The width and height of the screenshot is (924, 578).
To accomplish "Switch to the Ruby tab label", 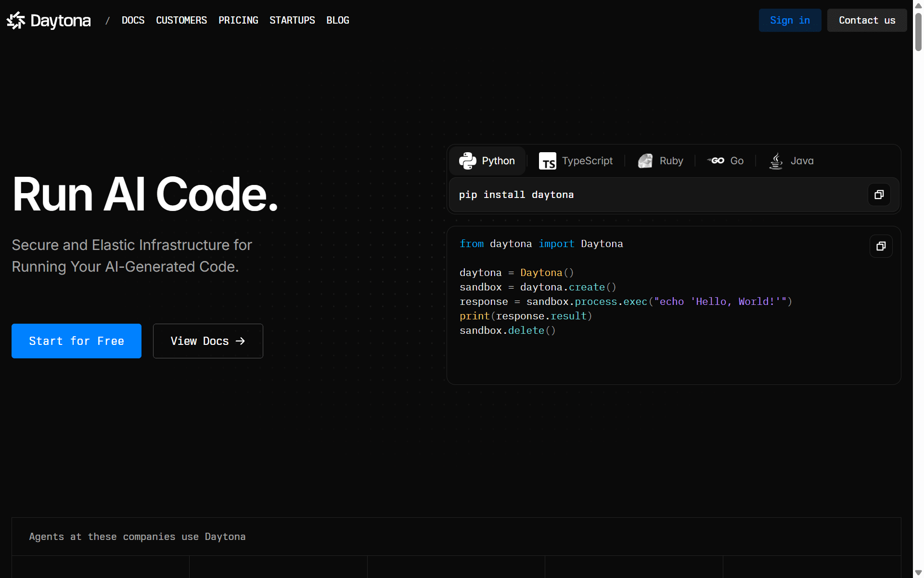I will [671, 161].
